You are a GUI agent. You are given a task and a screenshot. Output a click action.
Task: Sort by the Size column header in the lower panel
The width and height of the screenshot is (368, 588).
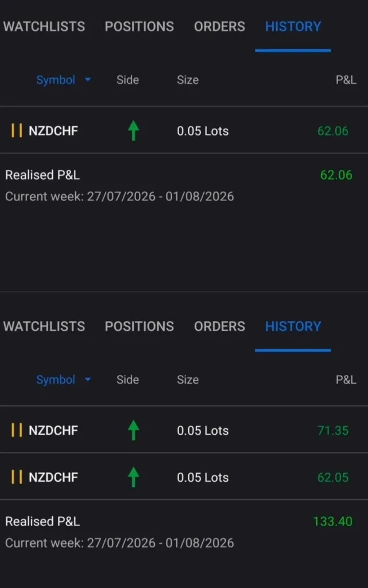[x=188, y=380]
